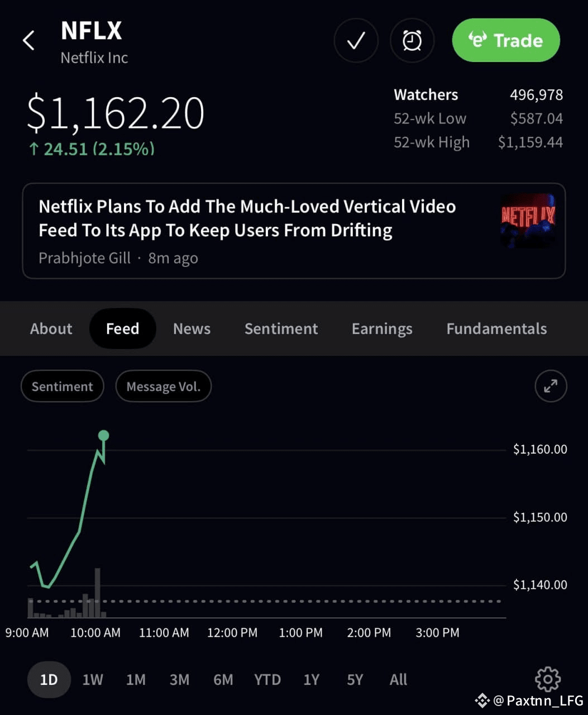Open the price alert alarm icon

[x=412, y=40]
